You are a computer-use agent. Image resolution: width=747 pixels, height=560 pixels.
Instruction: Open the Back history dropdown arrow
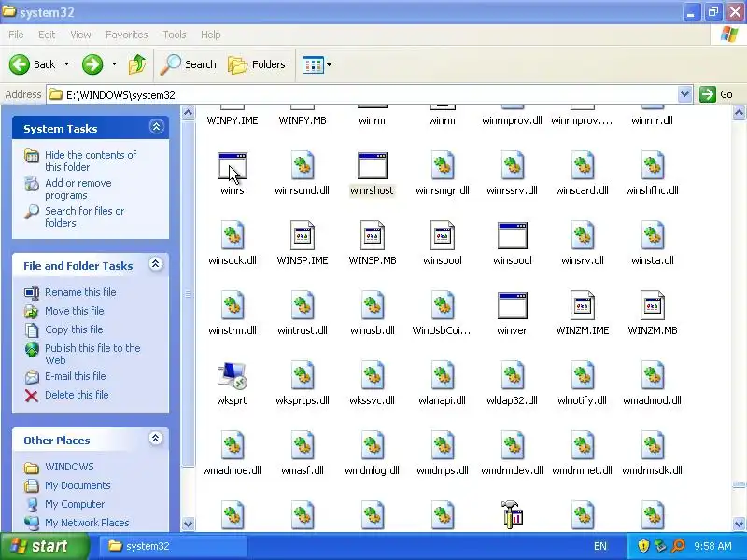[x=66, y=64]
